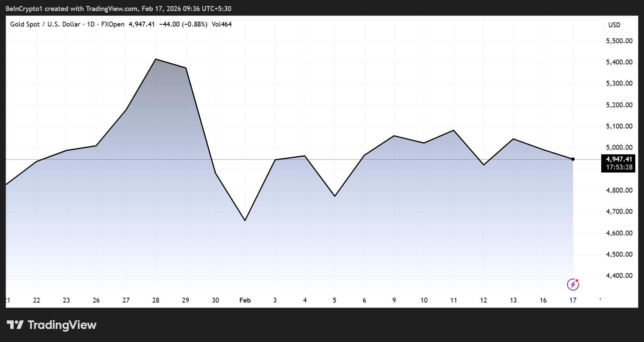Image resolution: width=644 pixels, height=342 pixels.
Task: Toggle the USD currency display
Action: [619, 25]
